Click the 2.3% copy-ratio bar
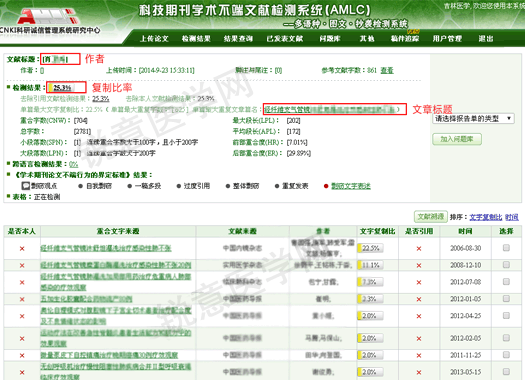 (x=370, y=299)
